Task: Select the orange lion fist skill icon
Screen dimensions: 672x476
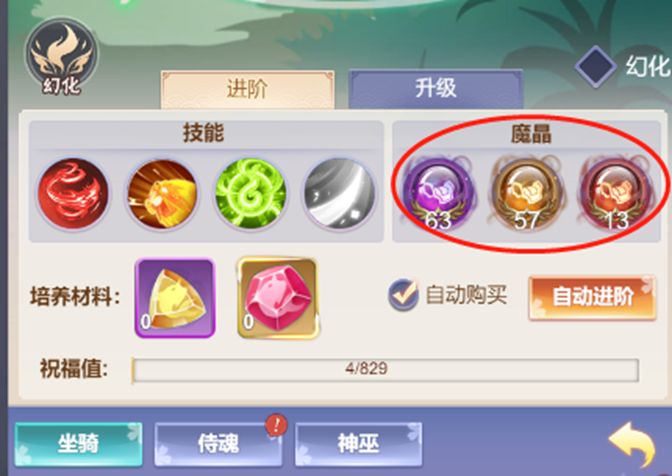Action: (162, 193)
